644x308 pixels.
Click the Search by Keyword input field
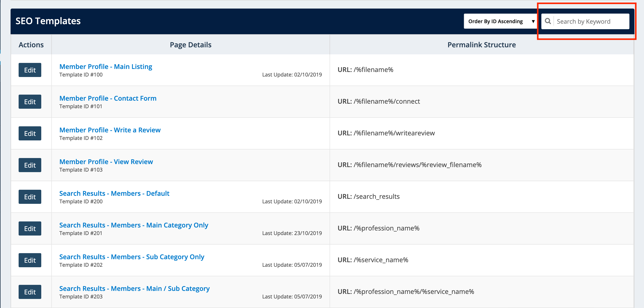591,21
